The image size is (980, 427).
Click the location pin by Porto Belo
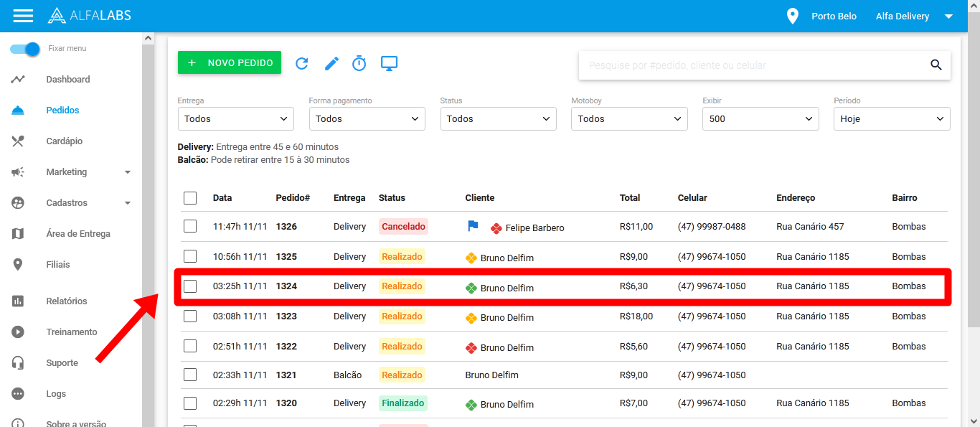(x=792, y=16)
